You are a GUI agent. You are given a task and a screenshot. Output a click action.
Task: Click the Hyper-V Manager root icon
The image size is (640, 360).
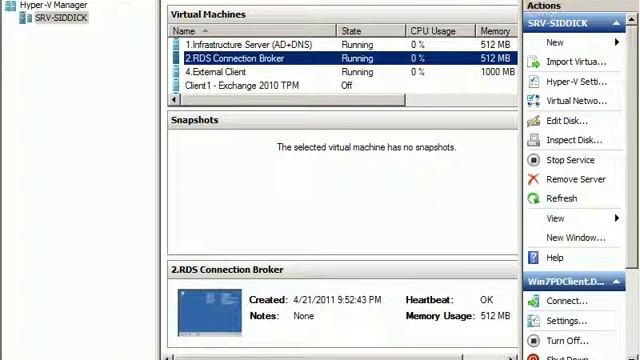(x=11, y=5)
